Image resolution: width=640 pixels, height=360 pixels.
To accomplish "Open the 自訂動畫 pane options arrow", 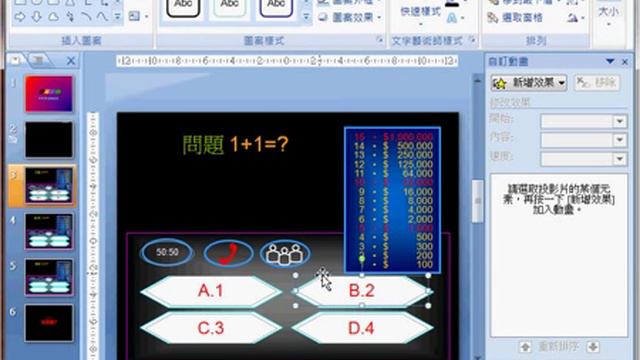I will click(610, 61).
